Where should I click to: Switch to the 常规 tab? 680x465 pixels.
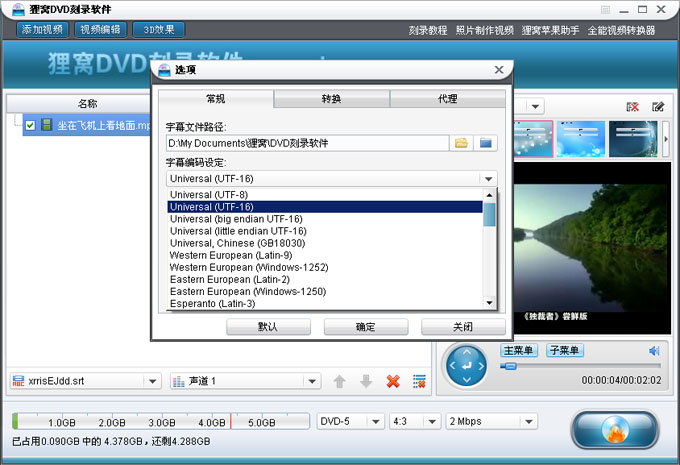coord(216,99)
